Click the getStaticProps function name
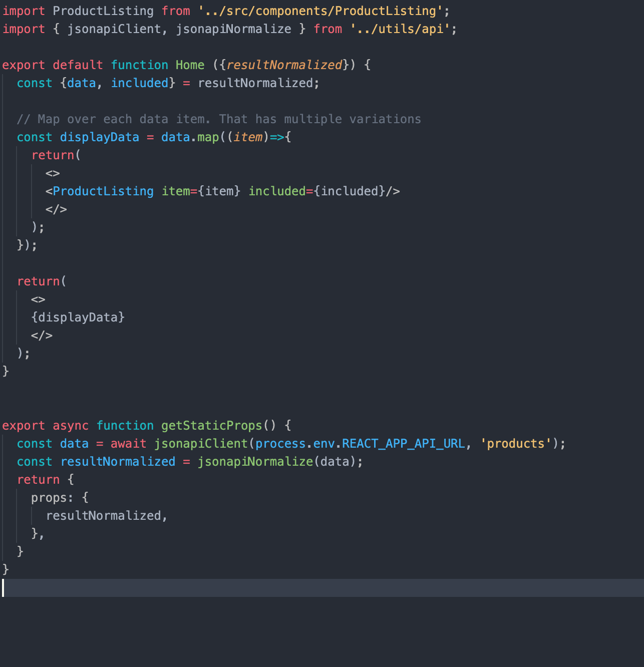Image resolution: width=644 pixels, height=667 pixels. pos(211,425)
